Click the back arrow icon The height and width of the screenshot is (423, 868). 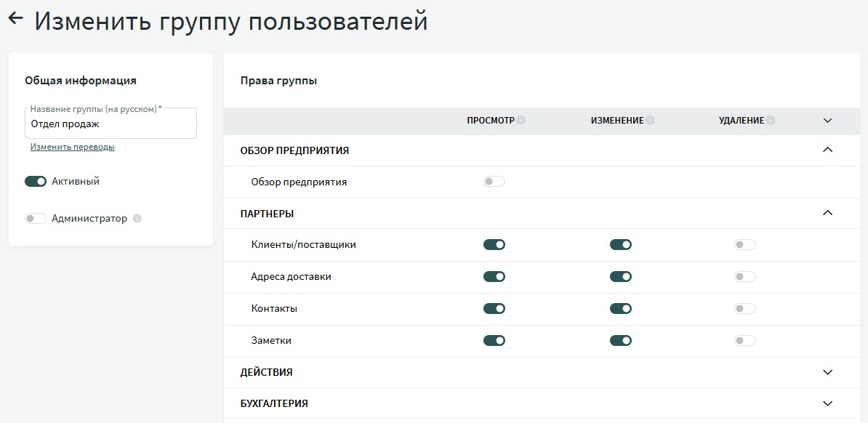tap(16, 20)
